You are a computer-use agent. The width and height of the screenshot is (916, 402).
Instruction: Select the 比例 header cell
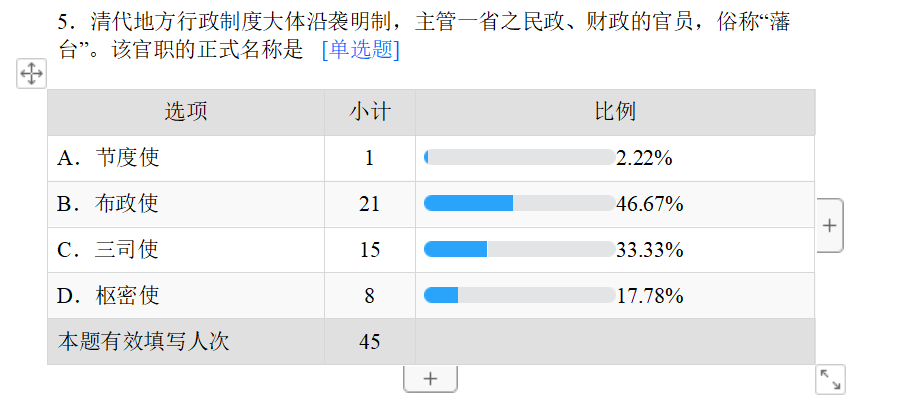(615, 112)
